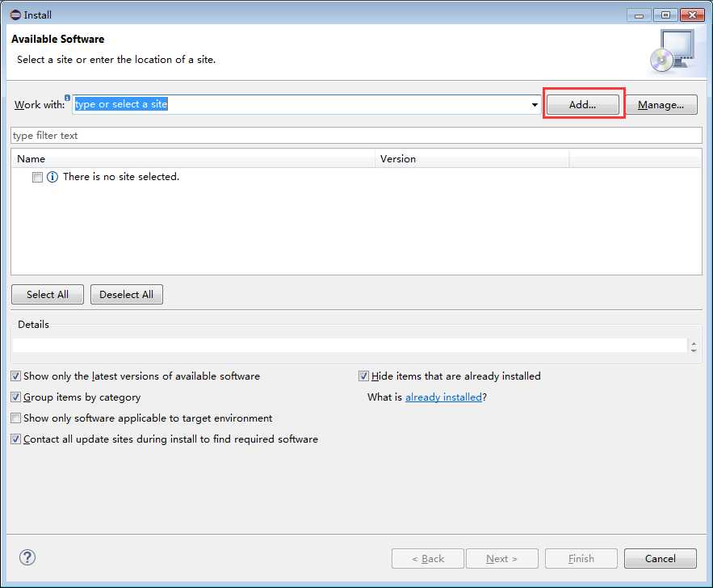Select 'There is no site selected.' row text
Screen dimensions: 713x588
pos(121,176)
